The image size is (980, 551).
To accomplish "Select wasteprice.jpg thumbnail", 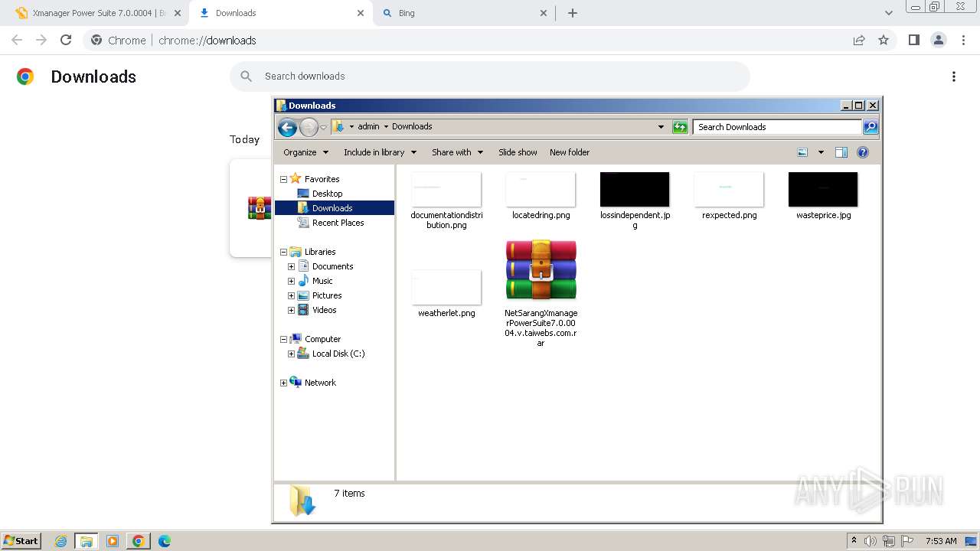I will 823,190.
